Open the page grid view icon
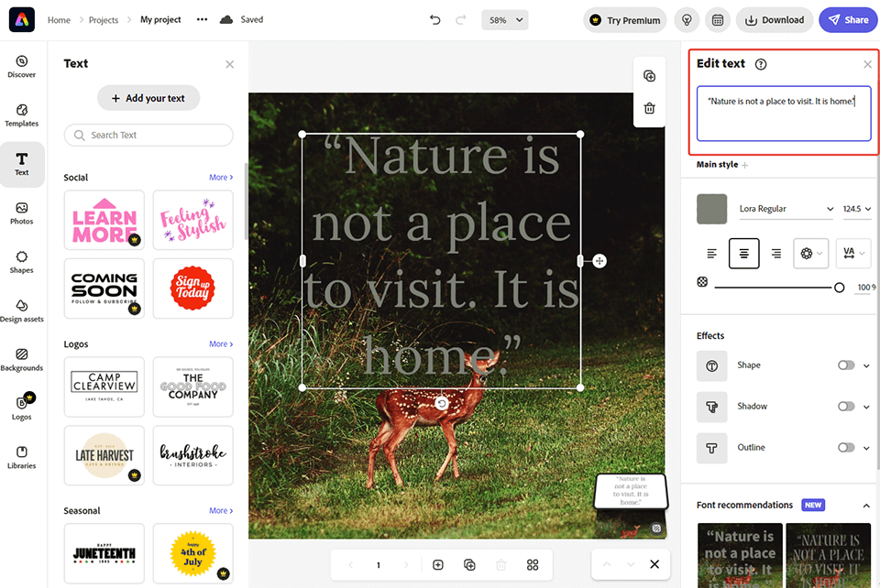Viewport: 880px width, 588px height. (533, 564)
